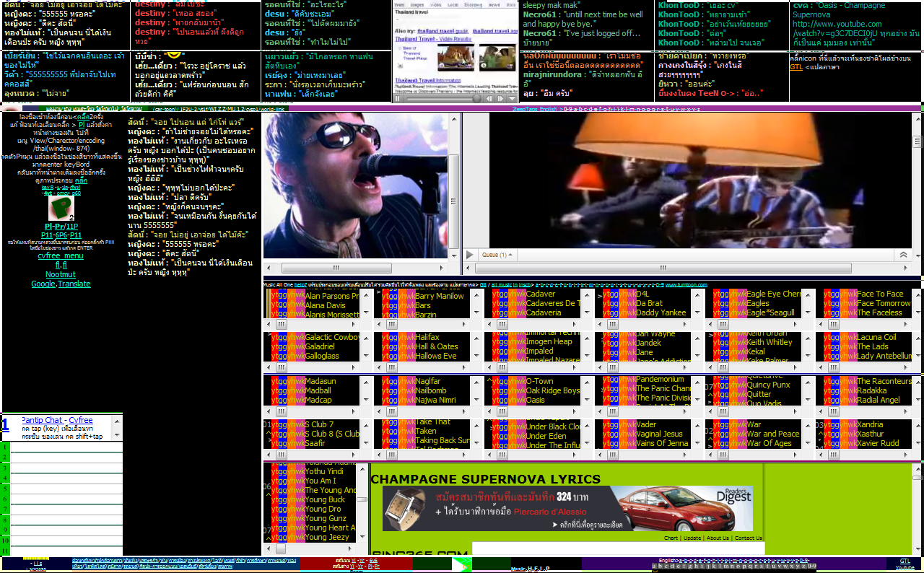Click scroll-down arrow of the Young Buck list
This screenshot has height=573, width=924.
coord(364,537)
